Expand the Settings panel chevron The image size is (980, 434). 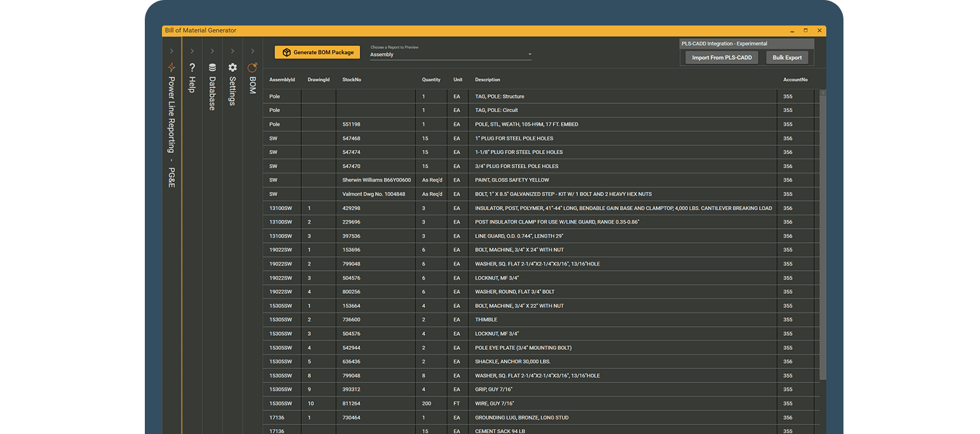click(x=232, y=51)
